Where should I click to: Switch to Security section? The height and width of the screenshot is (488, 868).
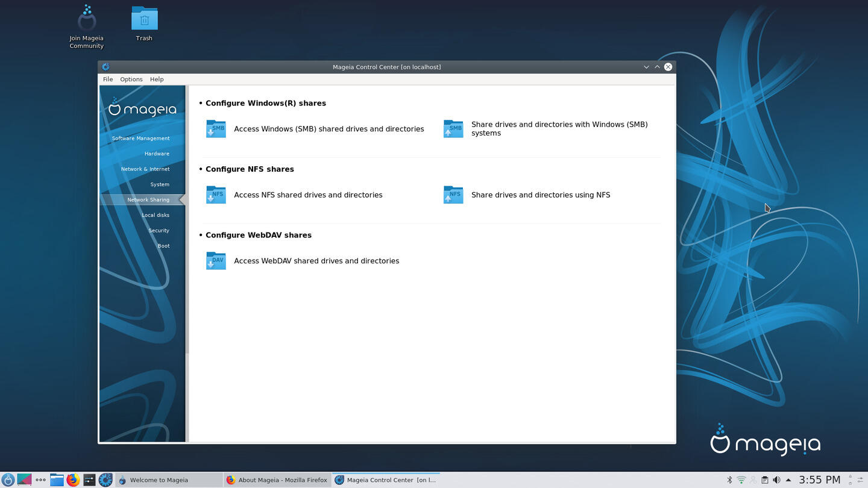(159, 230)
